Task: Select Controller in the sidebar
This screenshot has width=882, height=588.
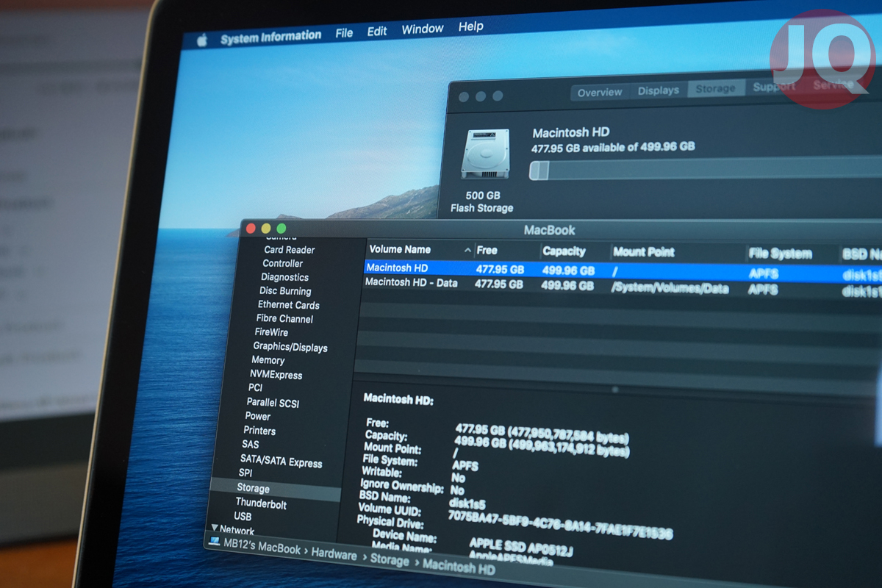Action: pos(283,263)
